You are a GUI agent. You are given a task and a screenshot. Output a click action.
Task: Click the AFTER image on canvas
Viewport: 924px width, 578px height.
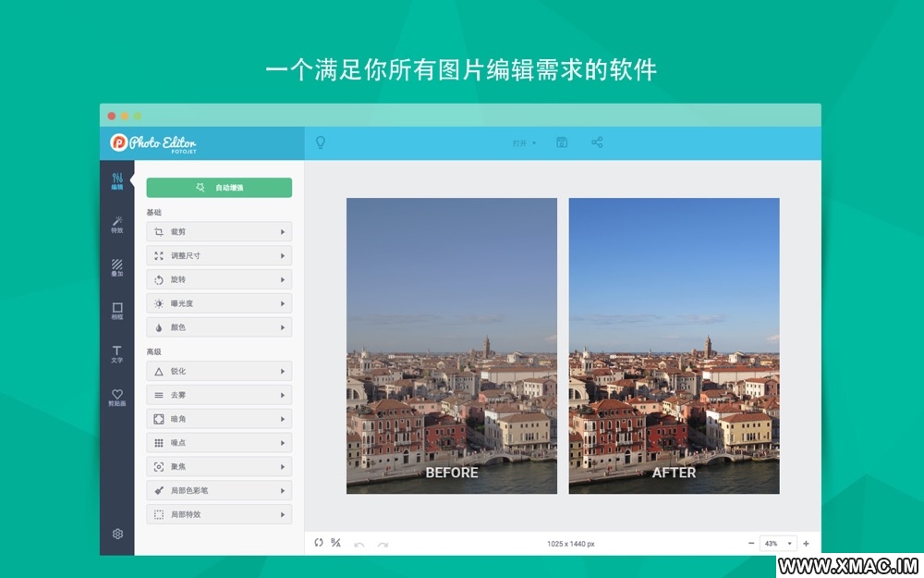tap(675, 346)
